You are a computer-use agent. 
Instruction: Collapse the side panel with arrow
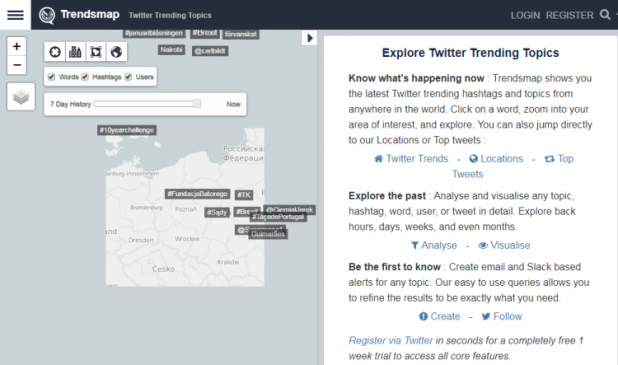(x=309, y=38)
